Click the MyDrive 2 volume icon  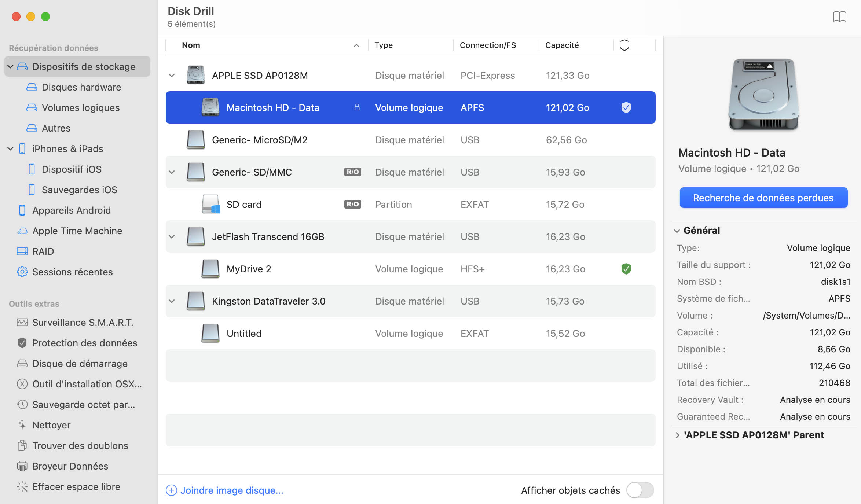click(210, 269)
